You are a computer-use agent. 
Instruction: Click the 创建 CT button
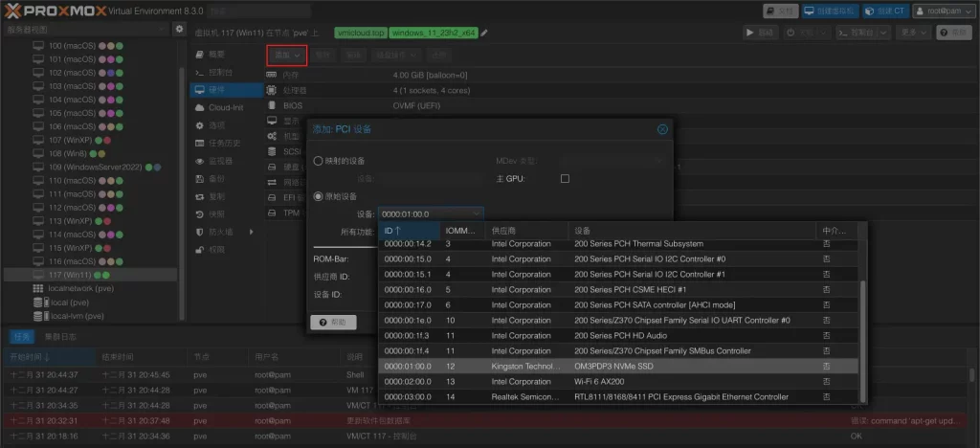pos(885,11)
